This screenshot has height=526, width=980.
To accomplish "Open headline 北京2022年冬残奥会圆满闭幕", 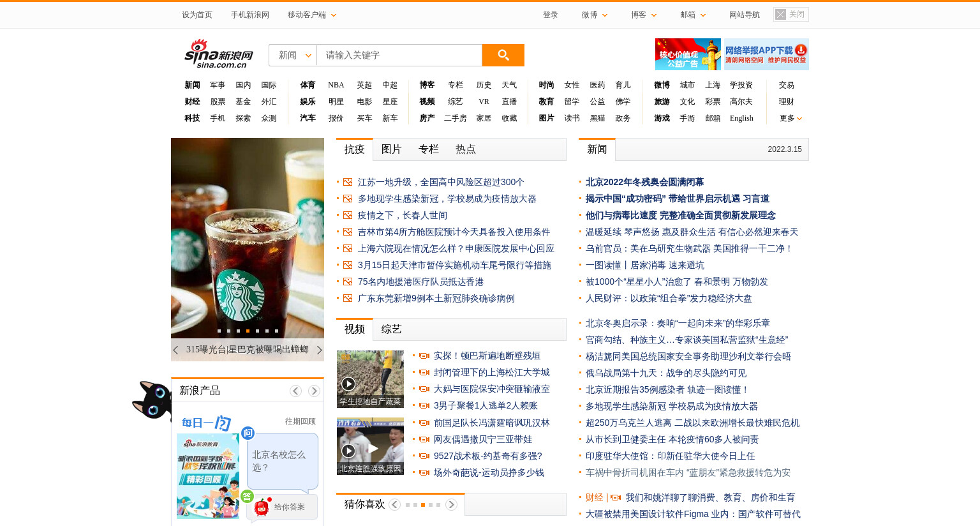I will [x=644, y=182].
